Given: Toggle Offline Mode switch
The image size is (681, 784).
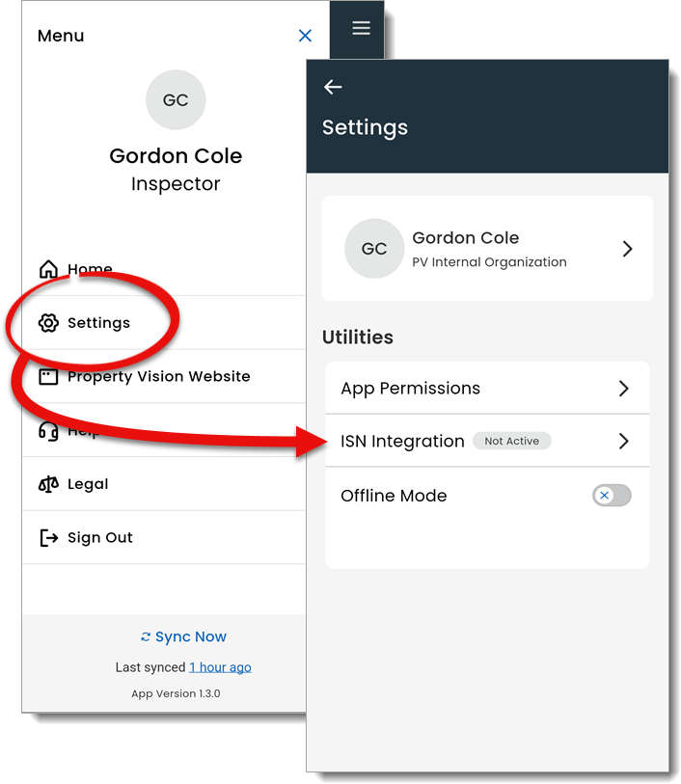Looking at the screenshot, I should (612, 496).
